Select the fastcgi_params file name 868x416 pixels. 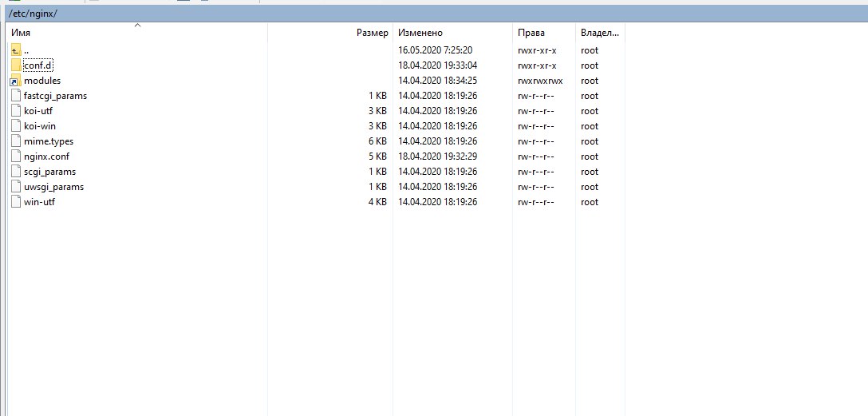(55, 96)
